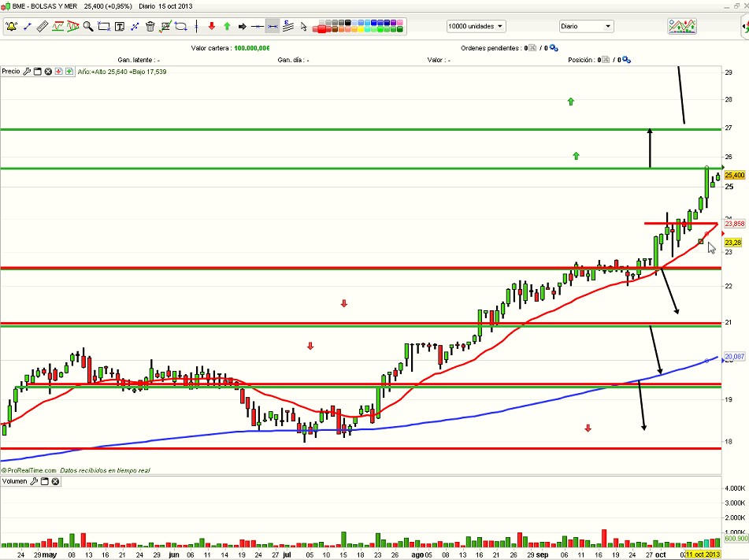Open the chart checkmark indicator tool

pyautogui.click(x=165, y=26)
